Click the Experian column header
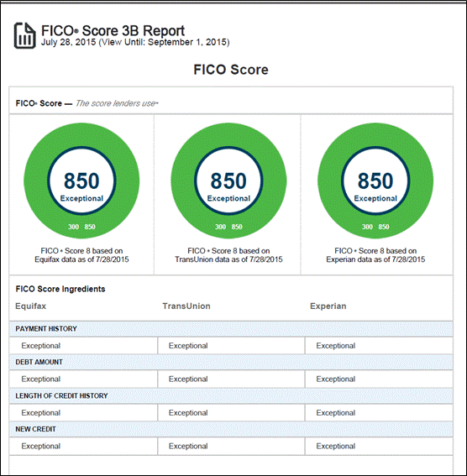467x476 pixels. 328,306
